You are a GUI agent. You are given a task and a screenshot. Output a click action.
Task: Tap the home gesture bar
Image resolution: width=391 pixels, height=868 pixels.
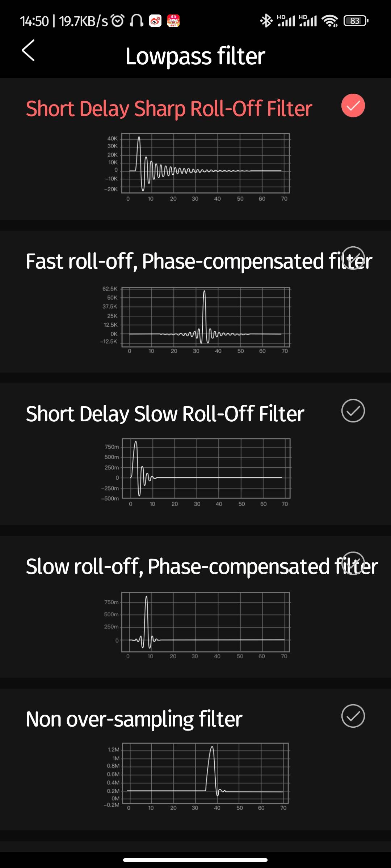click(x=195, y=860)
